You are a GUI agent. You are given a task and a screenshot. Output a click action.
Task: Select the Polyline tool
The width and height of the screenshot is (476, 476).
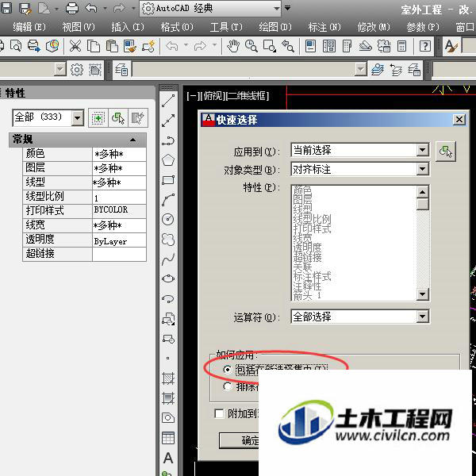pyautogui.click(x=168, y=140)
